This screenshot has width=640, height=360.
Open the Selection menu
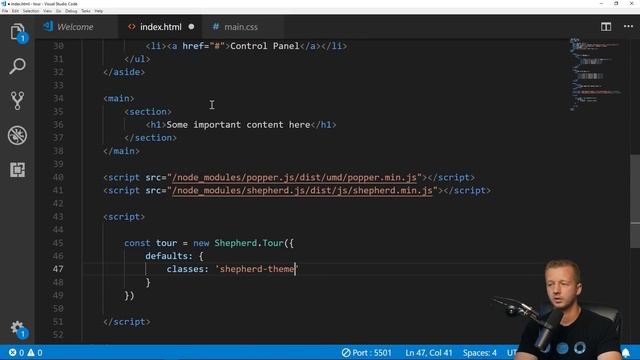coord(31,11)
